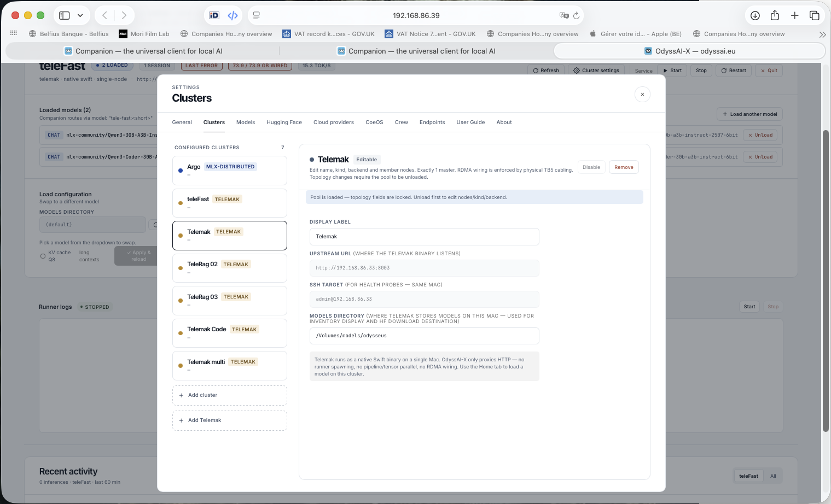Click Refresh on the background cluster page

coord(546,71)
